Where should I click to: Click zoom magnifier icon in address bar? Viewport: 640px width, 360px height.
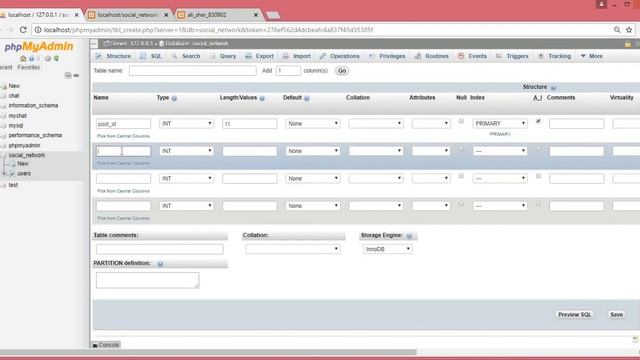[x=617, y=30]
